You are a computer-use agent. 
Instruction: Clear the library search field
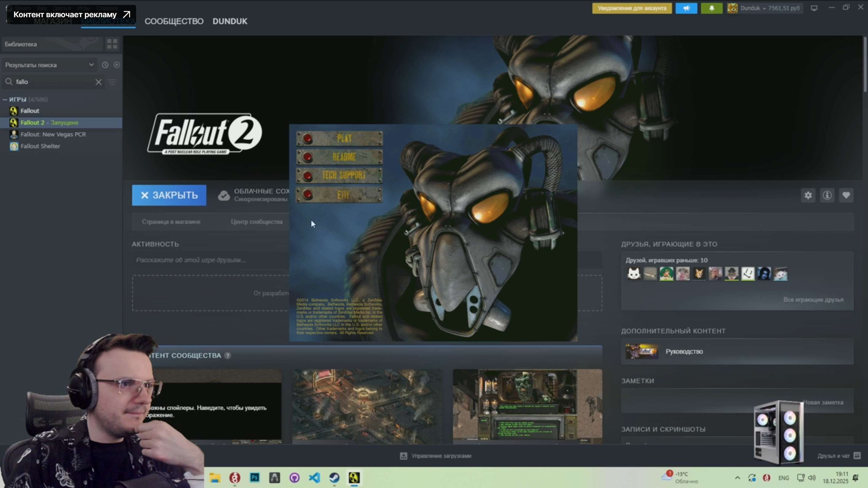(x=98, y=82)
